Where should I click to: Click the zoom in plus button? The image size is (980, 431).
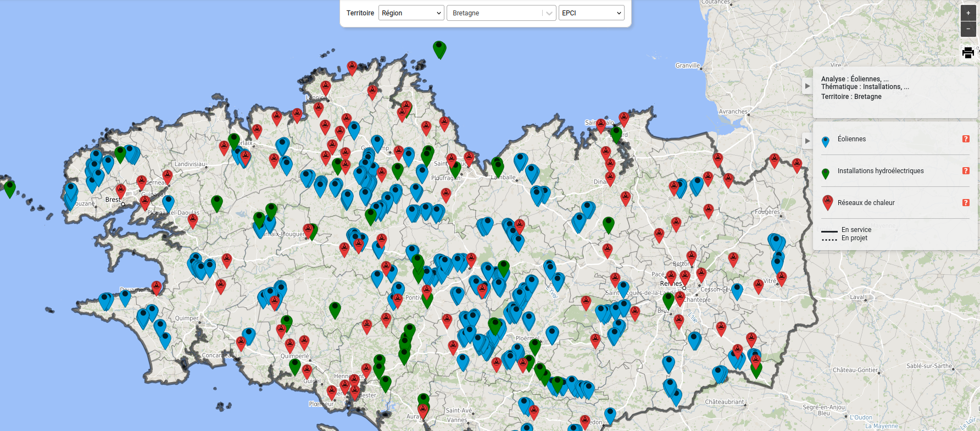[968, 13]
